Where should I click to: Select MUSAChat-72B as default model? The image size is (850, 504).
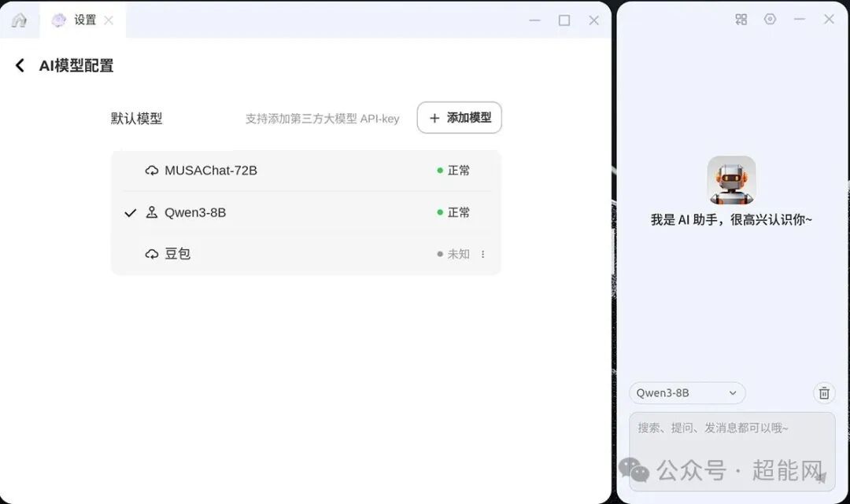(x=211, y=170)
